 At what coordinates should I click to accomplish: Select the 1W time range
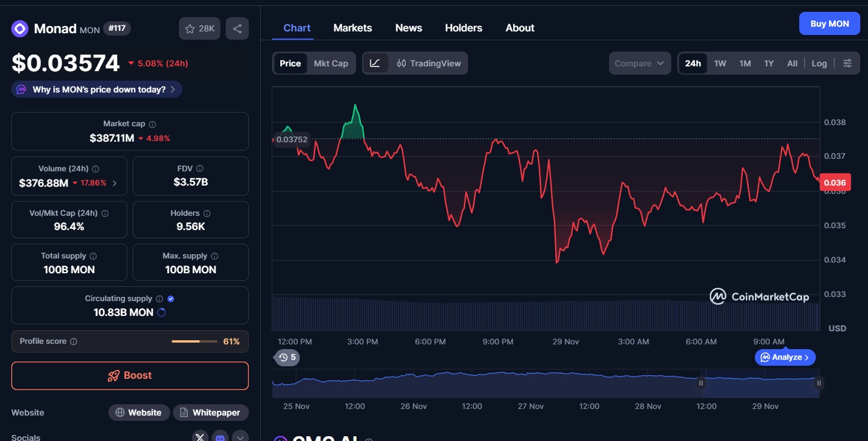click(720, 63)
